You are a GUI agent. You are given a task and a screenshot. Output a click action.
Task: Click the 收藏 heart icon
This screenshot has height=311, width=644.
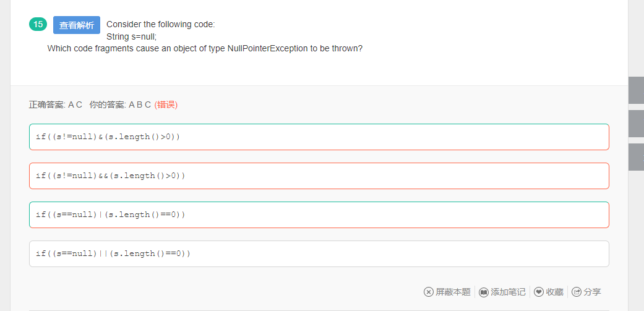539,292
